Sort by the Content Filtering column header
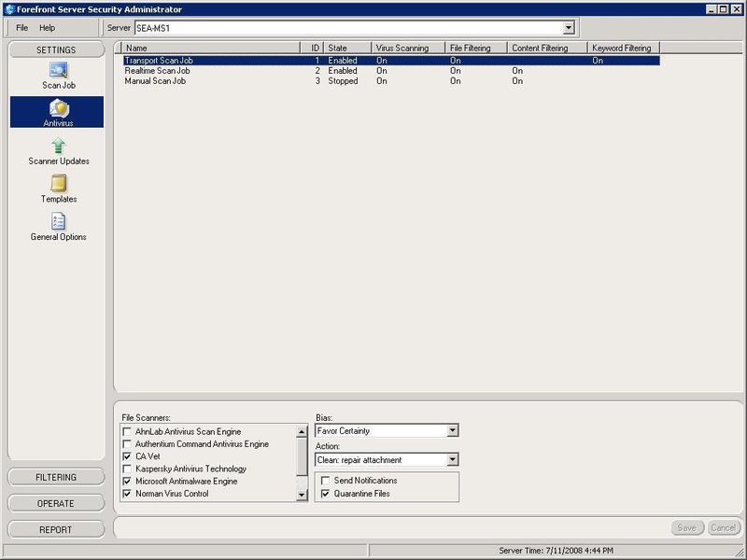Screen dimensions: 747x560 (547, 49)
